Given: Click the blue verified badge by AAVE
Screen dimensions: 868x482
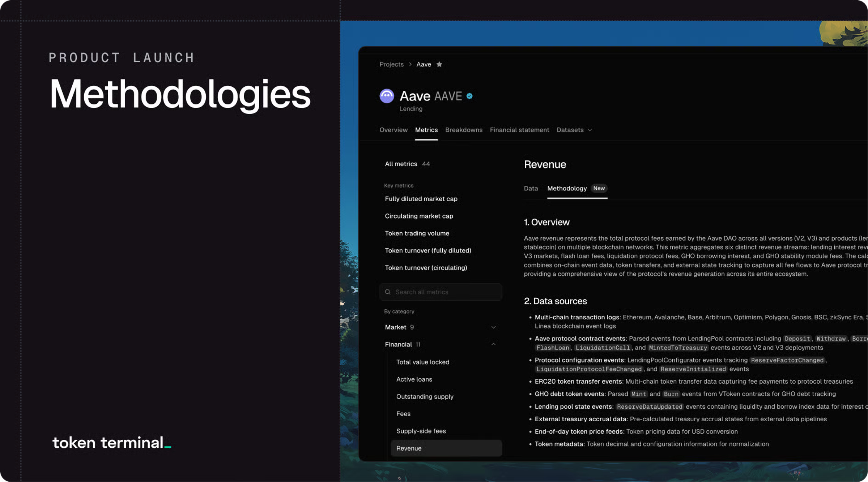Looking at the screenshot, I should click(x=469, y=96).
